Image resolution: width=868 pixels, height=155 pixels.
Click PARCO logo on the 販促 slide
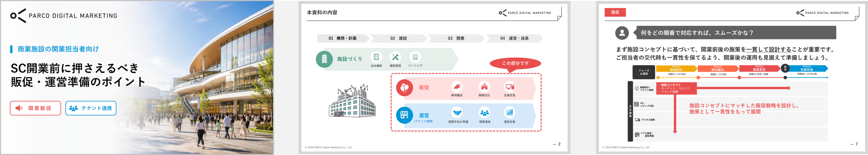click(x=822, y=13)
